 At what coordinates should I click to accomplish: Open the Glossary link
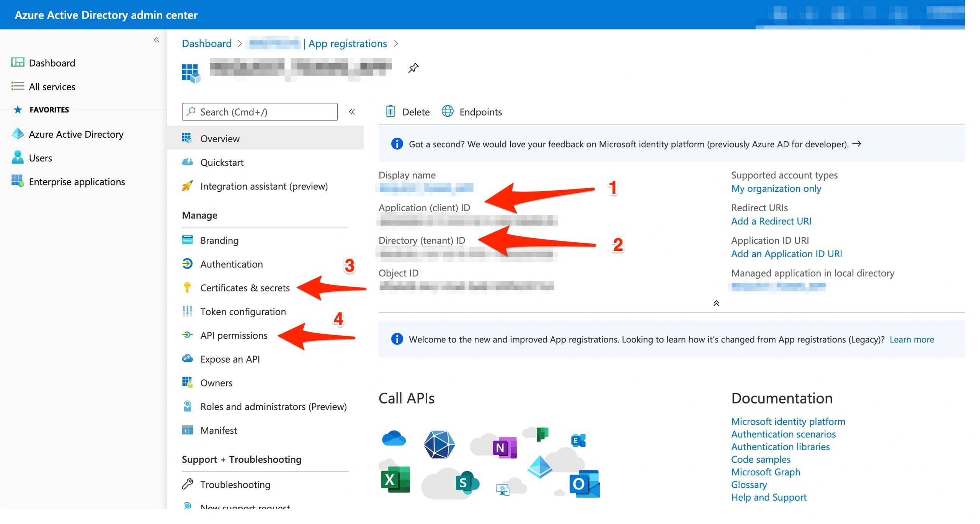tap(749, 484)
